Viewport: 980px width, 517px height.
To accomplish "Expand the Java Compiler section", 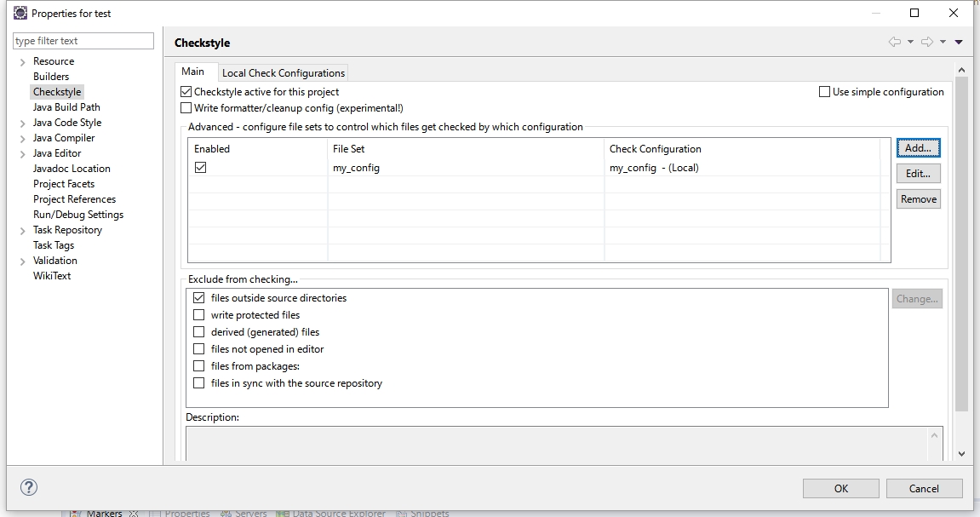I will point(21,137).
